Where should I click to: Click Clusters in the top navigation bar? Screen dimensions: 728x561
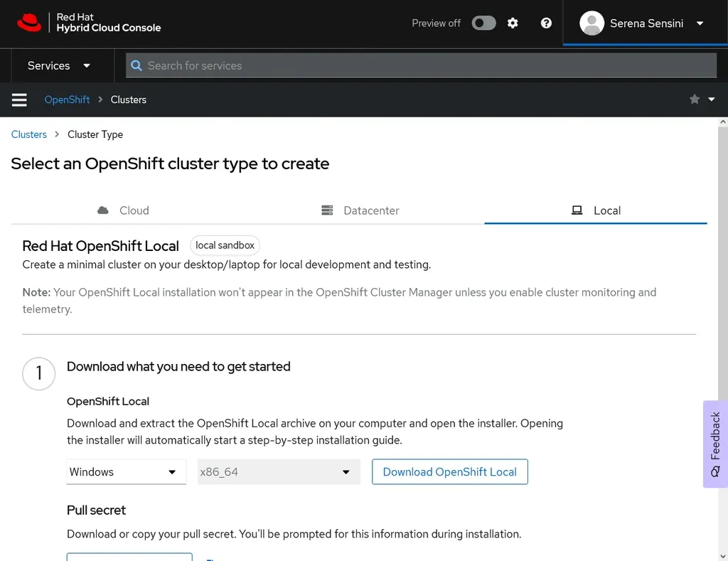pyautogui.click(x=129, y=100)
